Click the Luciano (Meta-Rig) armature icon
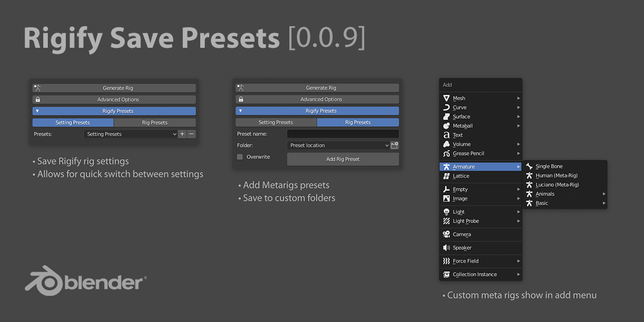 tap(529, 185)
